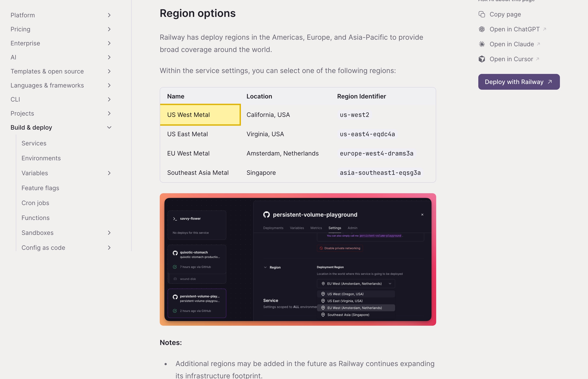Select the US West Metal cell
The image size is (588, 379).
point(200,115)
